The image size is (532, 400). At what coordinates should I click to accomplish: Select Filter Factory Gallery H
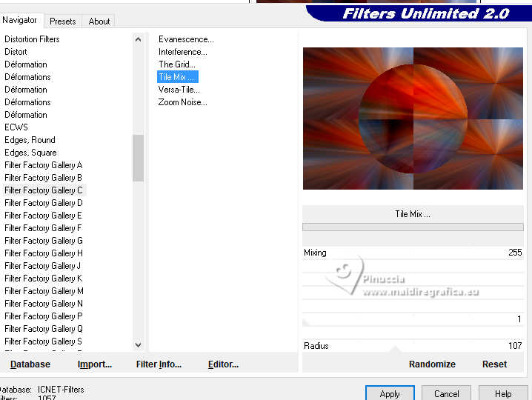[x=44, y=253]
